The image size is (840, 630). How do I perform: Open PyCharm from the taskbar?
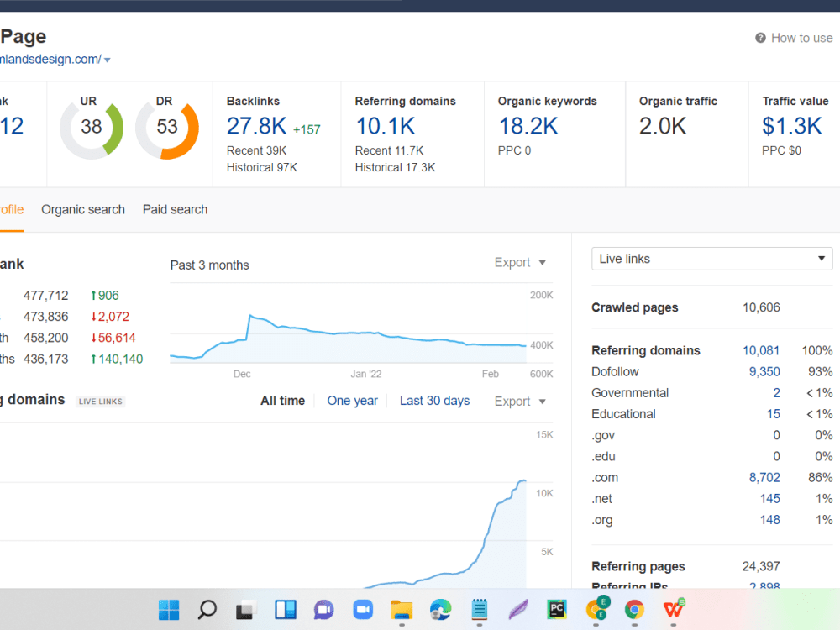(557, 610)
